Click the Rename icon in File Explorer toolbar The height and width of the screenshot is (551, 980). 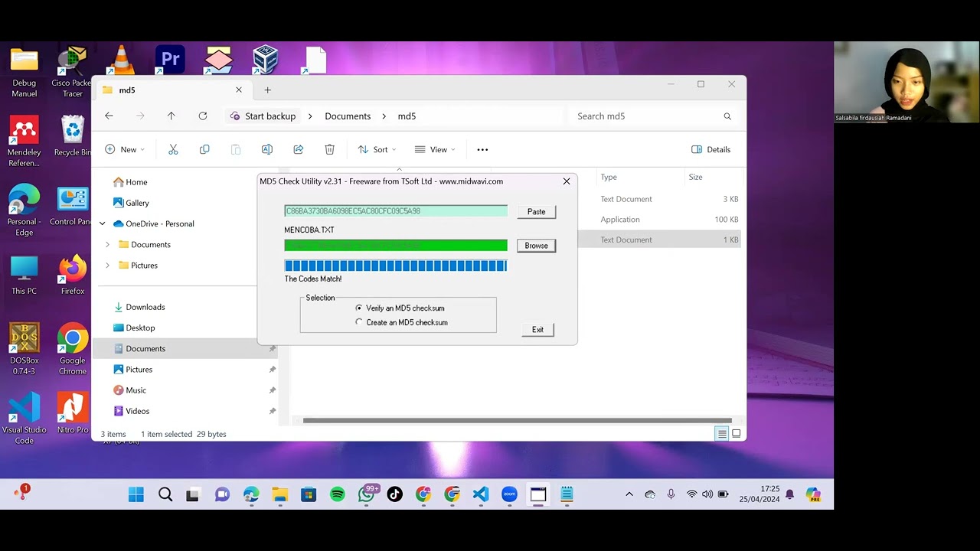pos(266,149)
